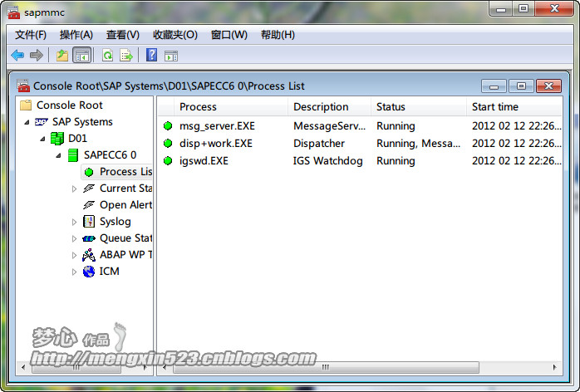Collapse the D01 tree node
This screenshot has height=392, width=580.
click(x=42, y=139)
